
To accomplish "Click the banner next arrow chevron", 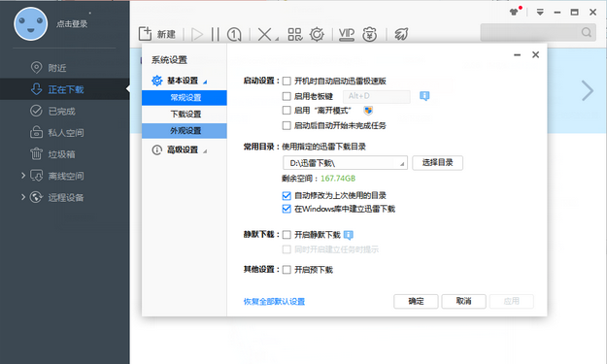I will [587, 91].
